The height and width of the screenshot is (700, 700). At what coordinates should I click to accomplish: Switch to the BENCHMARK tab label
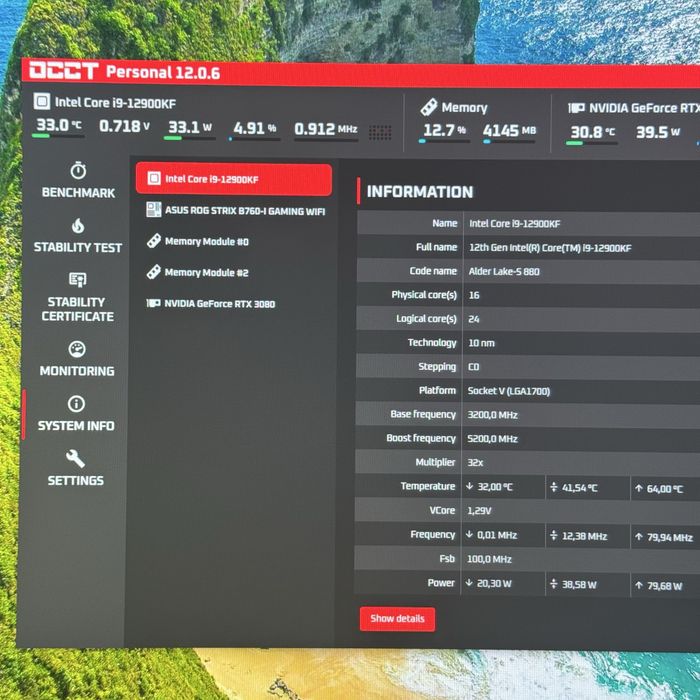[79, 193]
